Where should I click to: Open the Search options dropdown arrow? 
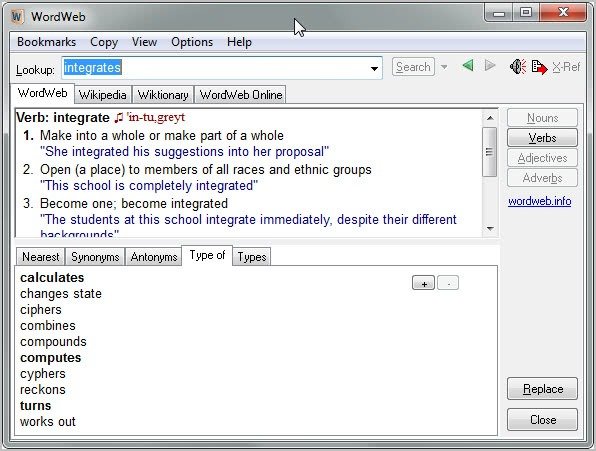click(444, 67)
